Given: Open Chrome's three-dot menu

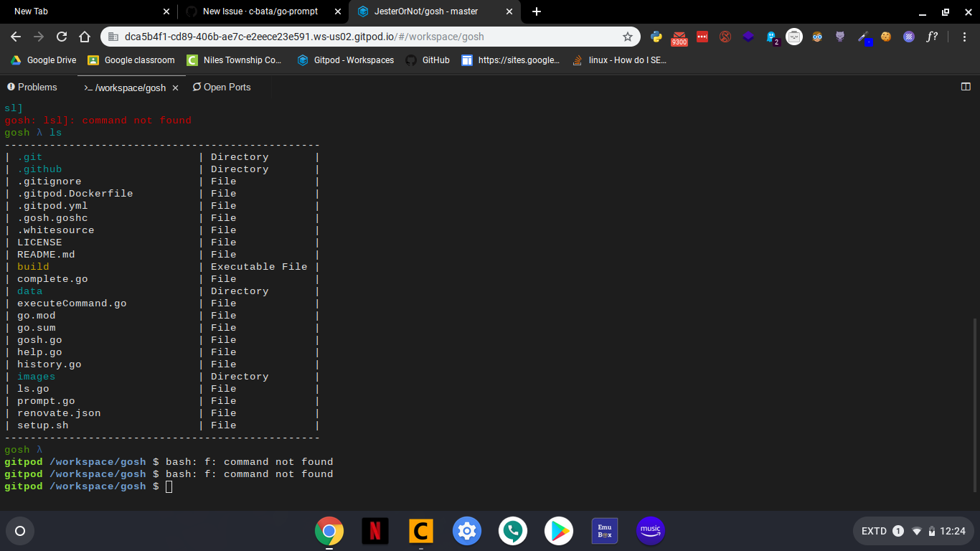Looking at the screenshot, I should [963, 37].
